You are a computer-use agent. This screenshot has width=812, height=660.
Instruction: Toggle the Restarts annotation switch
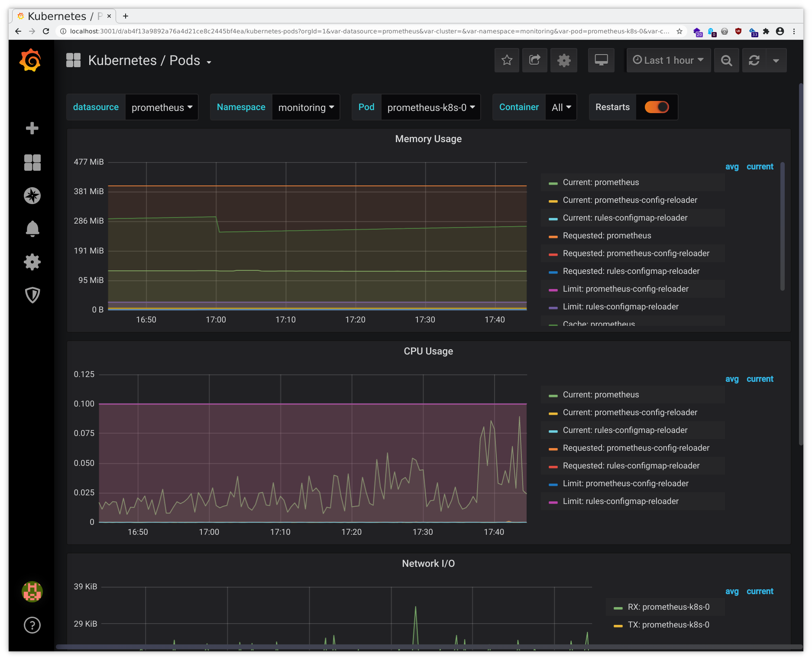tap(657, 107)
